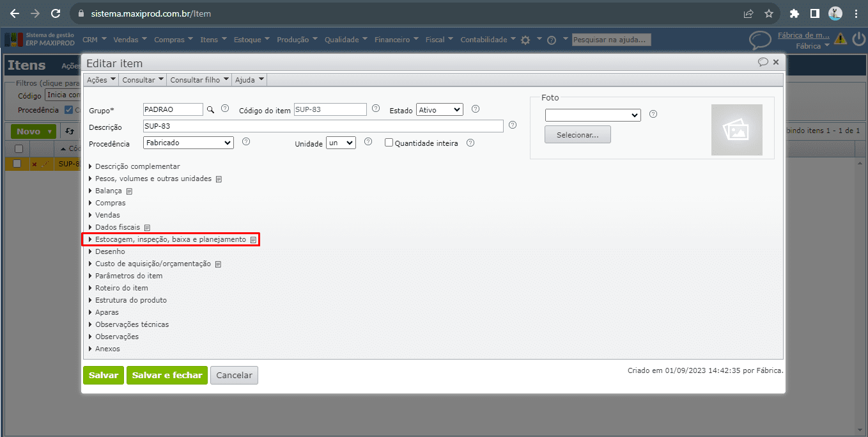Click the green Salvar button
This screenshot has height=437, width=868.
104,376
